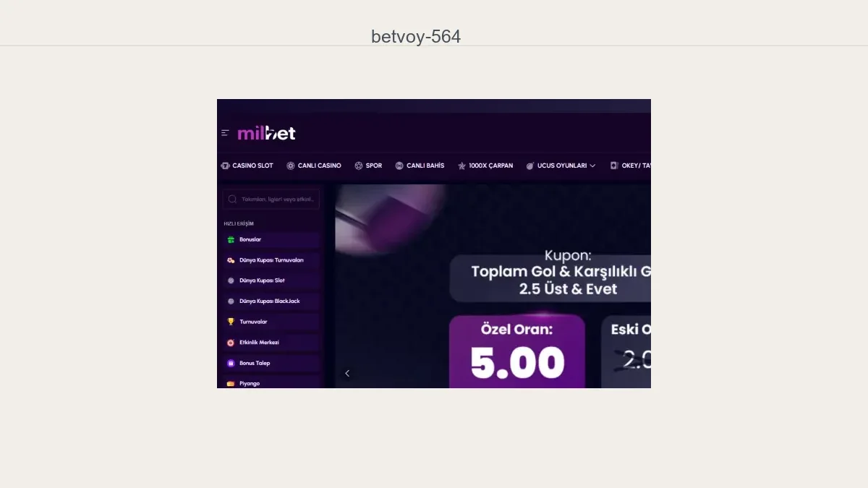Viewport: 868px width, 488px height.
Task: Open the hamburger menu beside milbet logo
Action: click(x=225, y=133)
